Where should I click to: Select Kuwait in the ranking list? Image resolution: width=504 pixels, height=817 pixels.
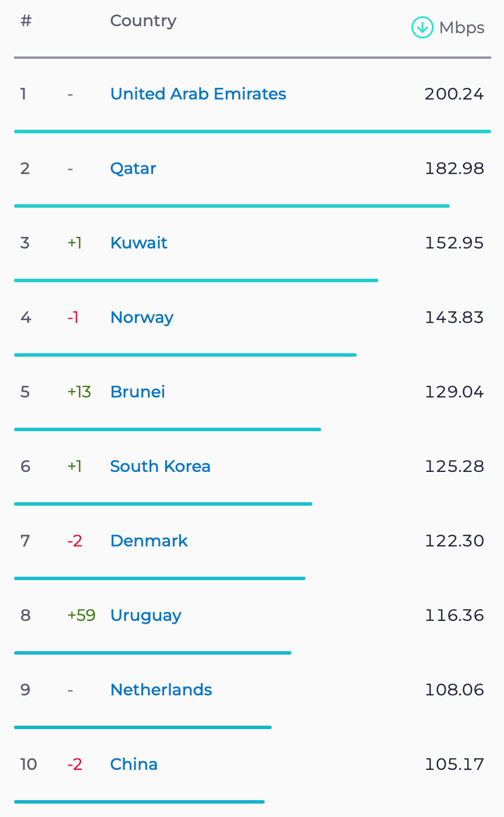(x=139, y=242)
